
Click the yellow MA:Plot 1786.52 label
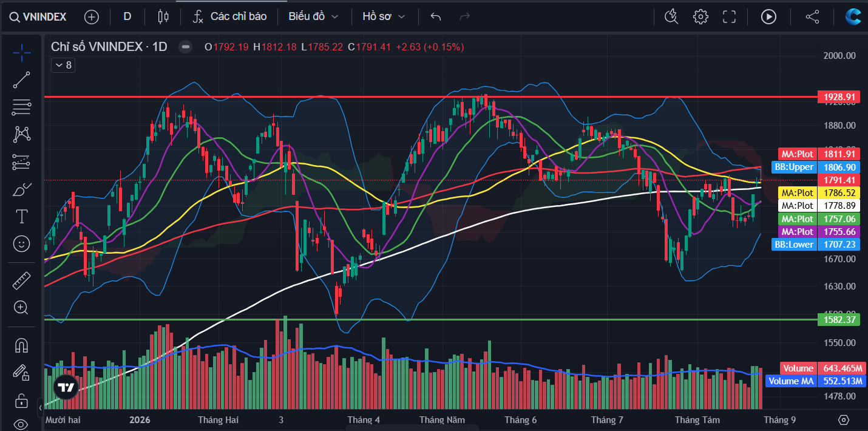[x=819, y=192]
